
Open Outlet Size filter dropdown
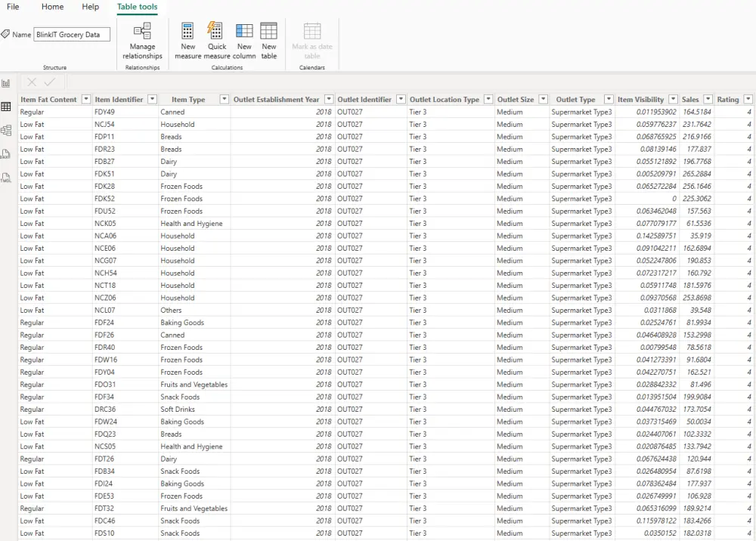coord(544,99)
